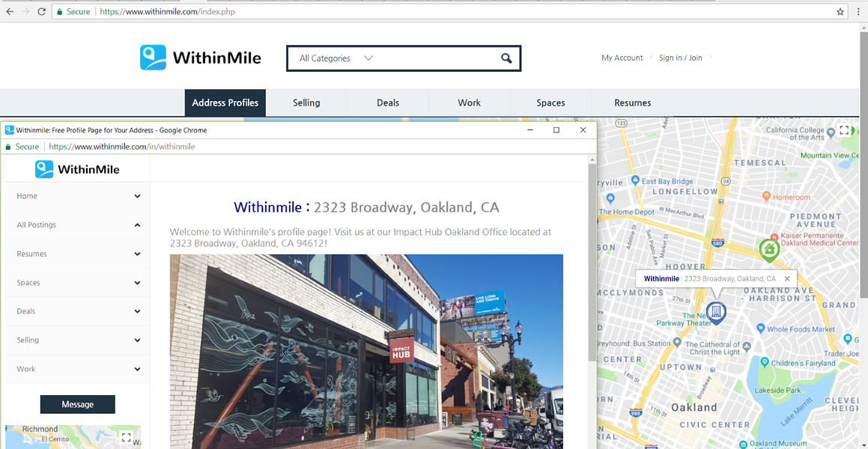Expand the Resumes sidebar section

(77, 254)
